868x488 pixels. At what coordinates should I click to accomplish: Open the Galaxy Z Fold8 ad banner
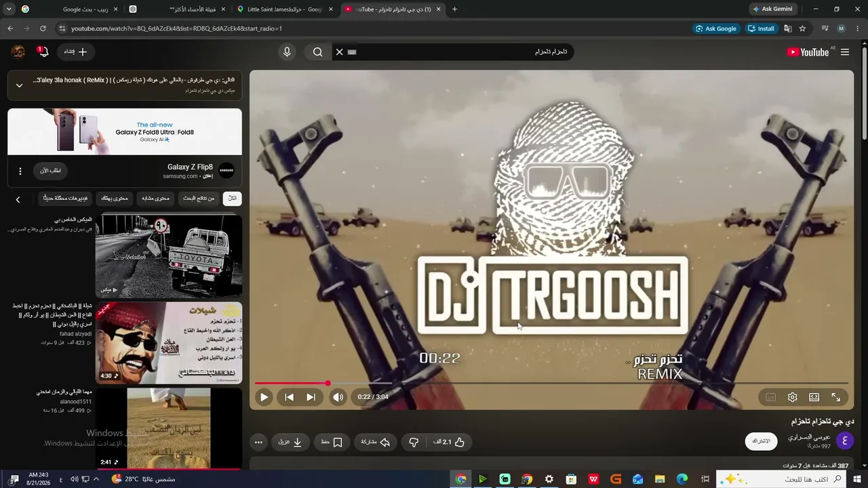pyautogui.click(x=125, y=131)
